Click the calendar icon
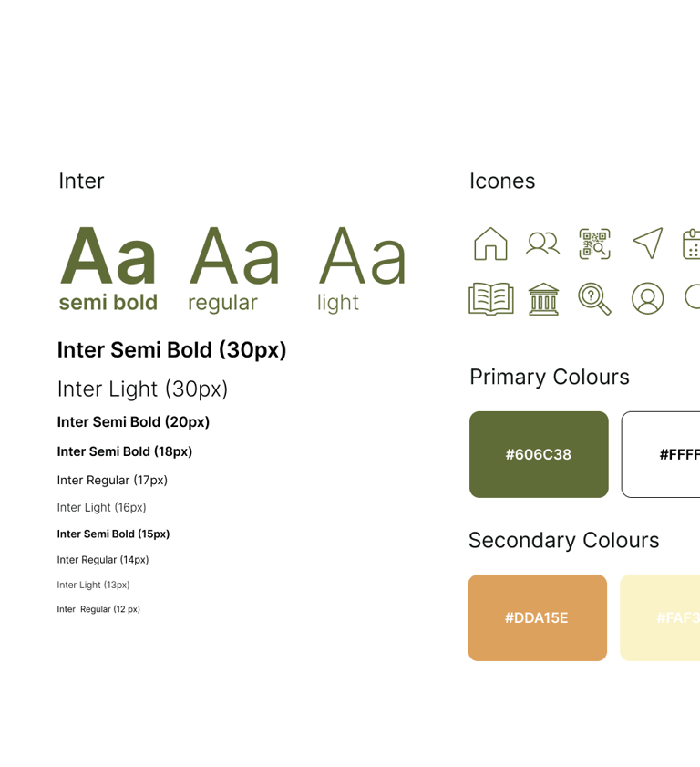This screenshot has height=767, width=700. coord(691,244)
